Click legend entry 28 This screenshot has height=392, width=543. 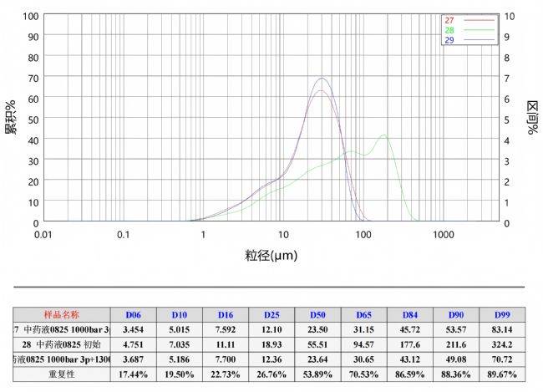449,29
